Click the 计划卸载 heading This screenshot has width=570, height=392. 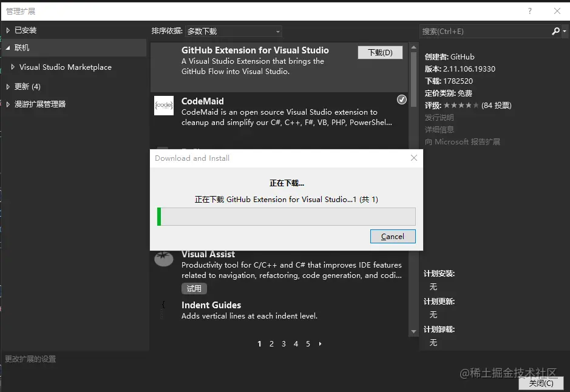point(439,329)
